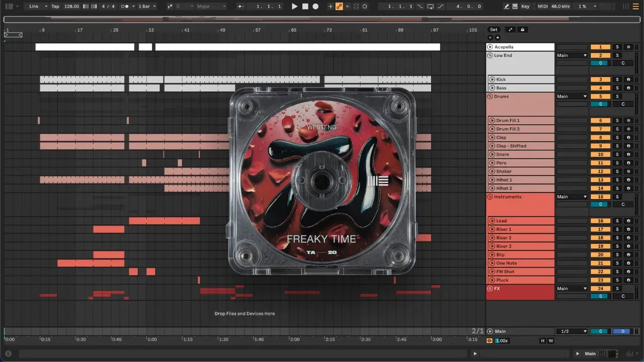Click the Nudge Tempo Up icon

click(94, 7)
